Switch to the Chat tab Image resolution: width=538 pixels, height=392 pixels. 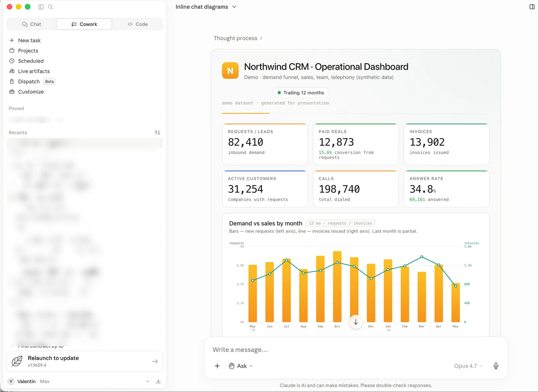click(x=31, y=24)
